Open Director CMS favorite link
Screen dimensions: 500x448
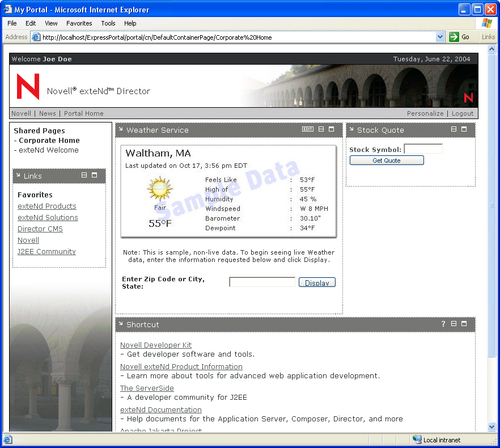pos(40,229)
